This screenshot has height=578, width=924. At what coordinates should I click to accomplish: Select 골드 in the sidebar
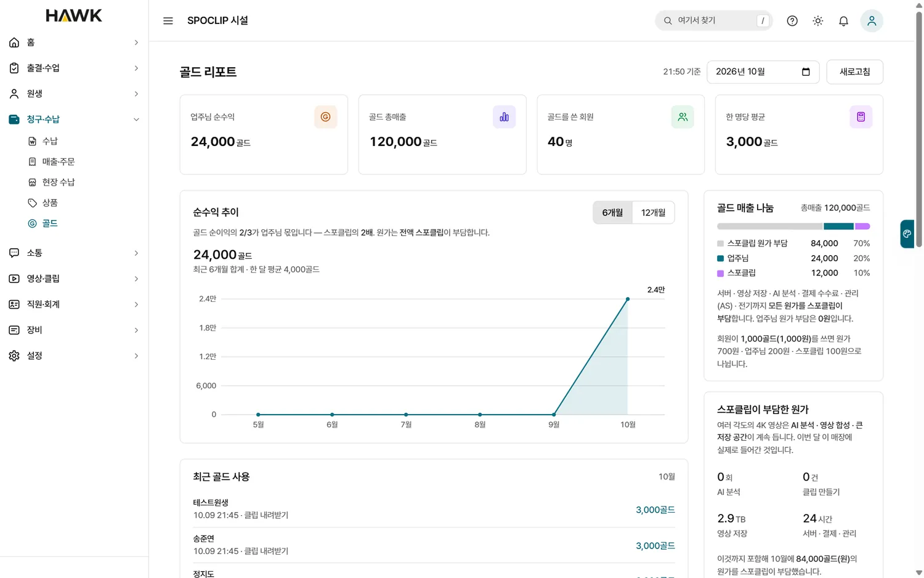50,224
